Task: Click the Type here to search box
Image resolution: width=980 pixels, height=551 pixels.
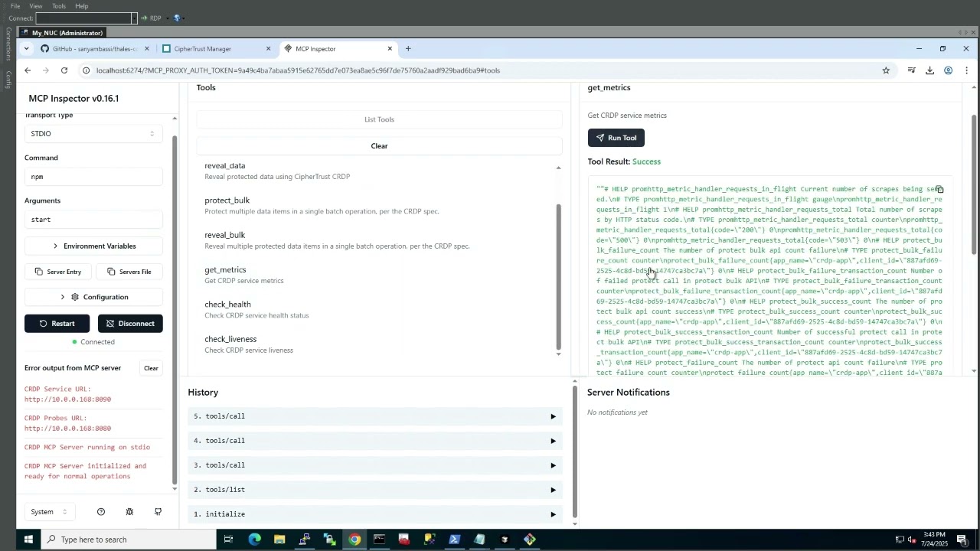Action: (127, 540)
